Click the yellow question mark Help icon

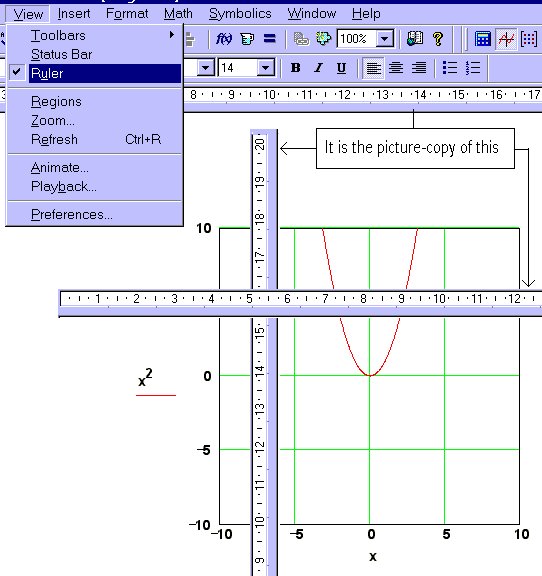(x=438, y=39)
